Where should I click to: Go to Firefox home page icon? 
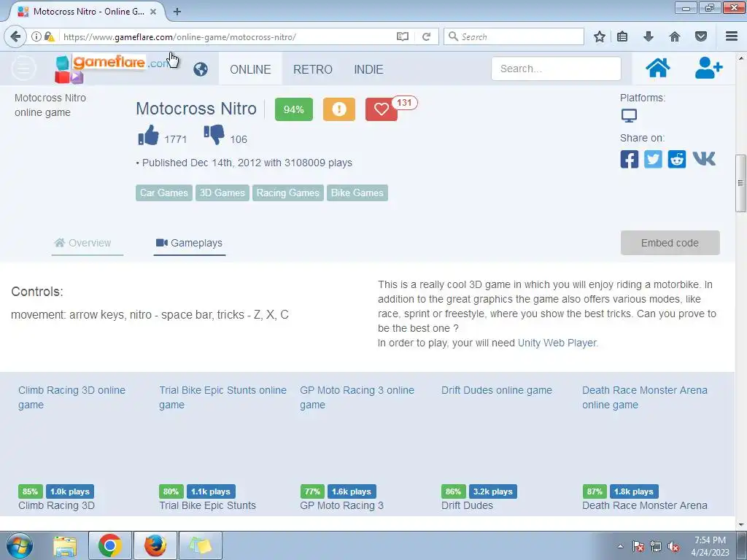675,36
